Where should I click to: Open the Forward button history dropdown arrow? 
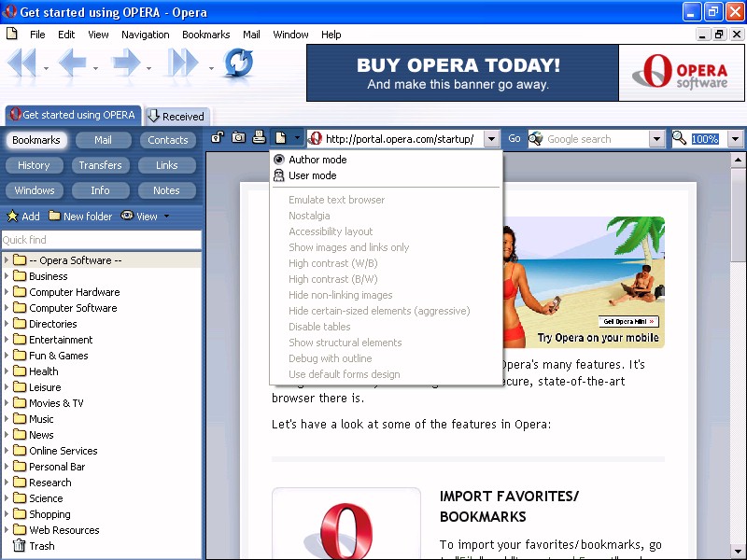click(149, 68)
